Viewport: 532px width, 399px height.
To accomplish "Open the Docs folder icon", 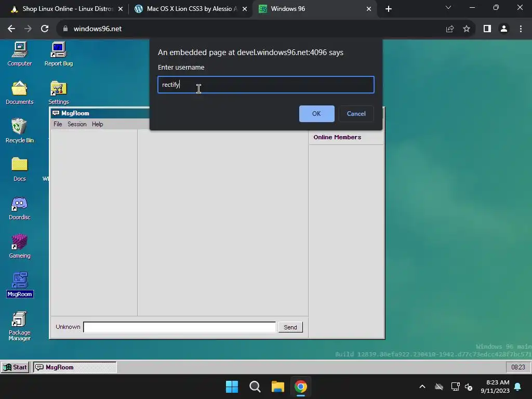I will click(20, 169).
